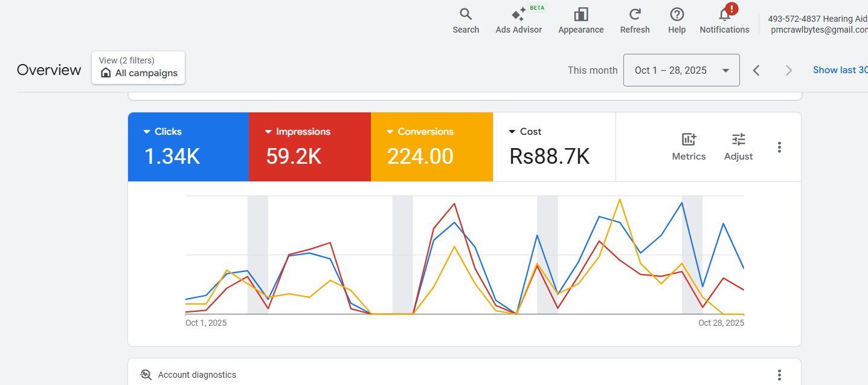
Task: Open Account diagnostics more options menu
Action: pyautogui.click(x=779, y=375)
